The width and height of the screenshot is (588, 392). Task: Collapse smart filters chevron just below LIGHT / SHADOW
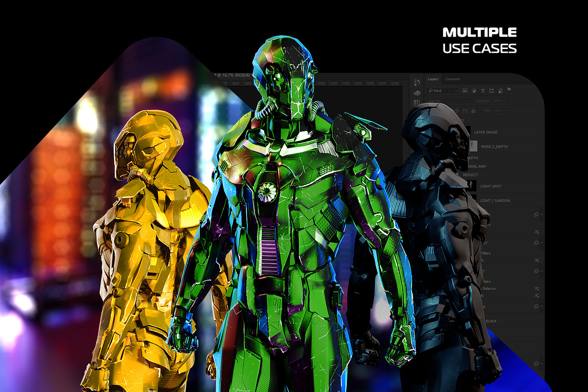coord(541,215)
